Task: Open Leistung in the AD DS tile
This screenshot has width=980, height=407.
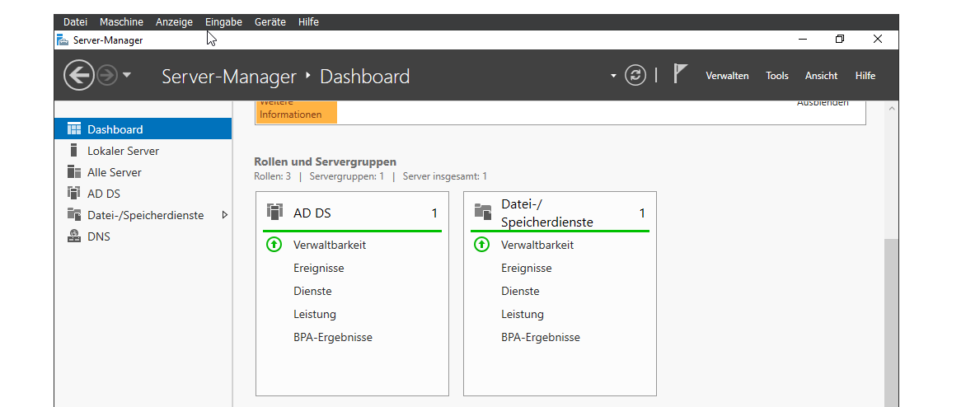Action: [x=314, y=315]
